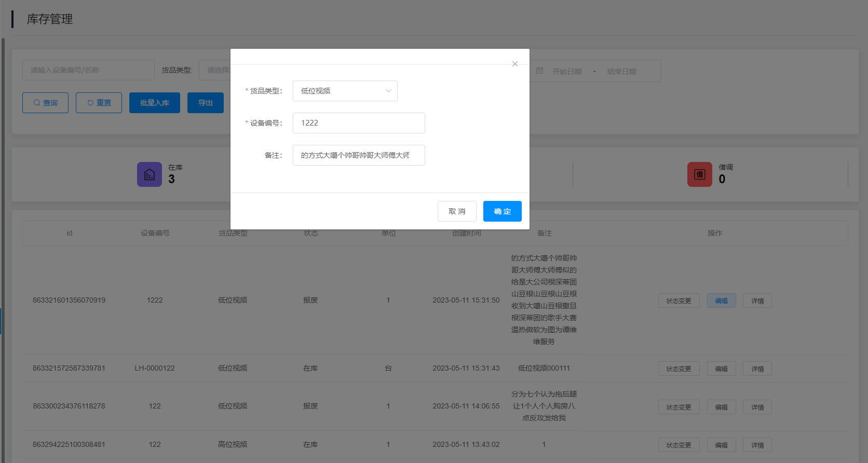Click the dropdown chevron arrow beside 低位视频

388,91
